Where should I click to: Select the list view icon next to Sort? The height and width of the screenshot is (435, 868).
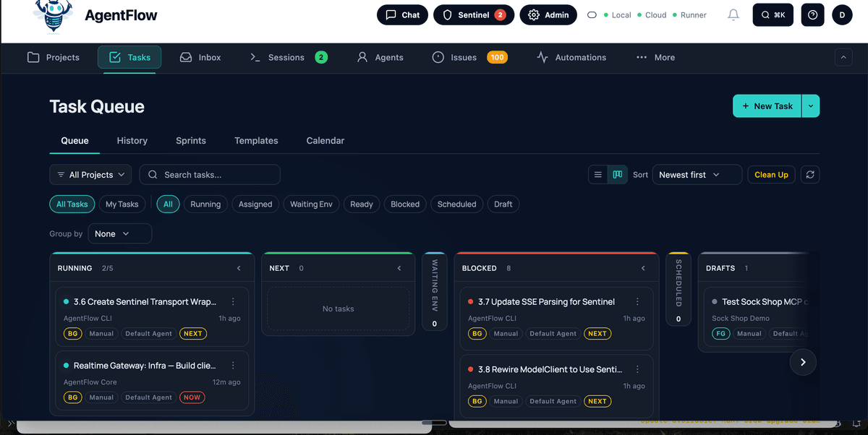point(597,174)
